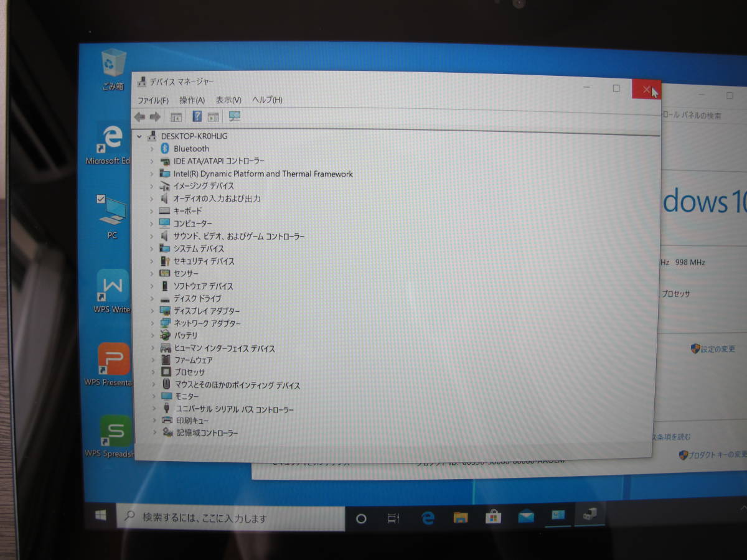
Task: Open File Explorer from the taskbar
Action: coord(461,517)
